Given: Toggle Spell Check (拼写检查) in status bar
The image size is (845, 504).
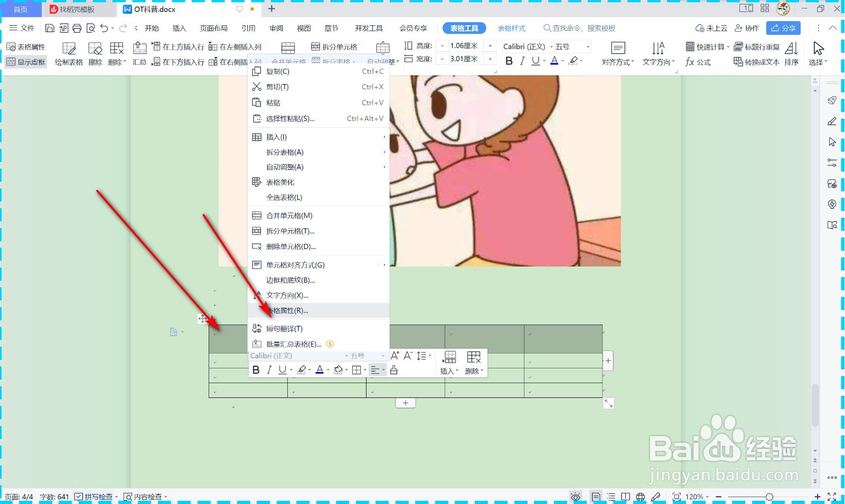Looking at the screenshot, I should 96,497.
